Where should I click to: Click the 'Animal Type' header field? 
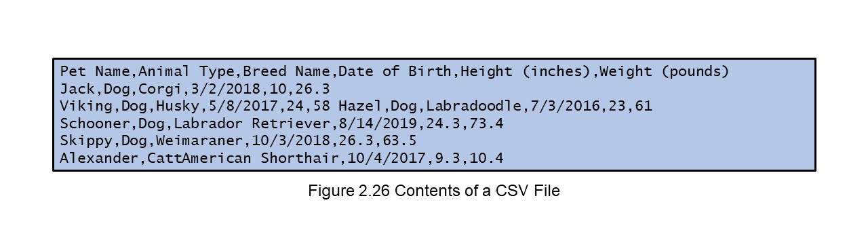(186, 72)
